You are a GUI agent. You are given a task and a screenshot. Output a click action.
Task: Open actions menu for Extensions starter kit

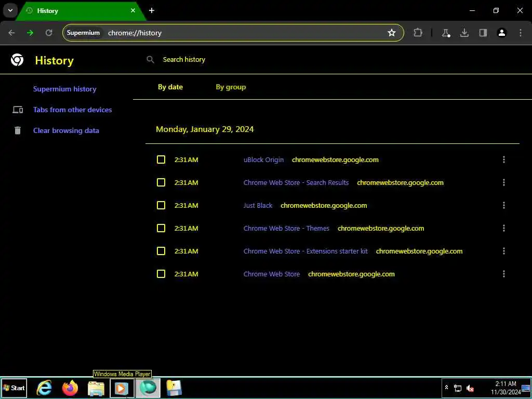point(504,251)
